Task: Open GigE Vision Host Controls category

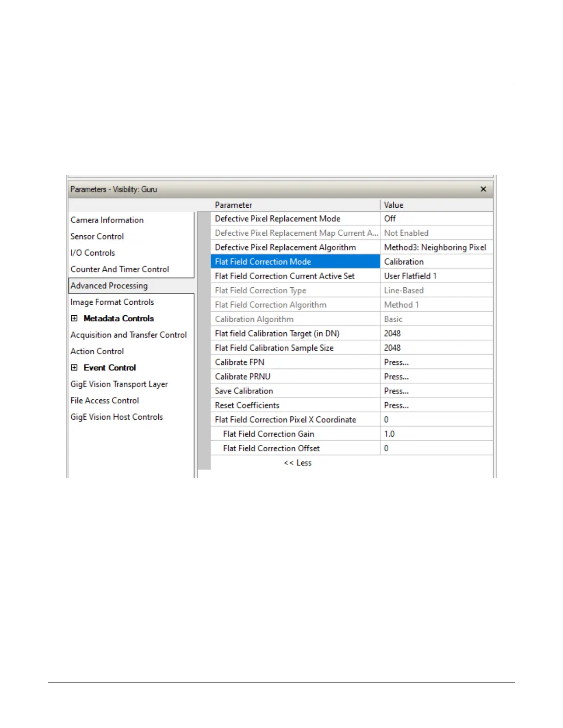Action: click(116, 417)
